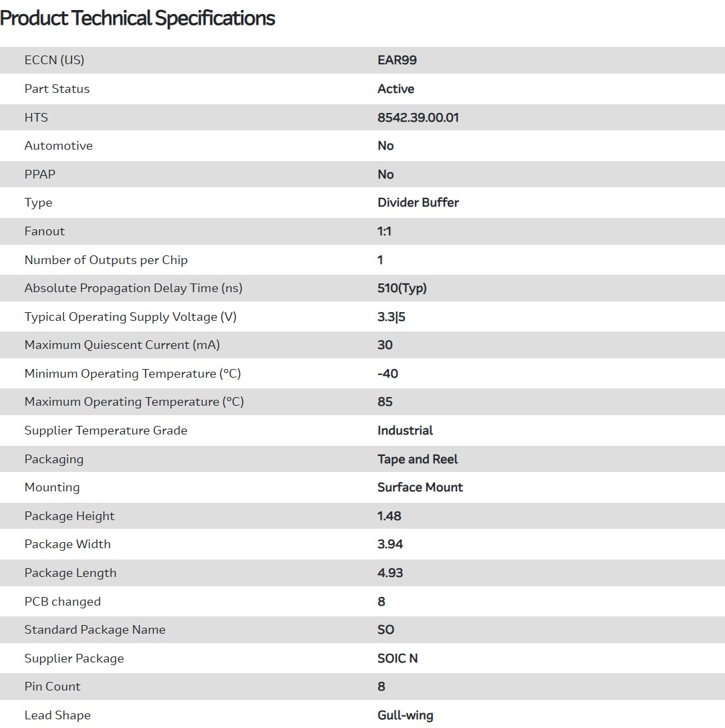The image size is (725, 728).
Task: Select the Package Height value 1.48
Action: tap(389, 516)
